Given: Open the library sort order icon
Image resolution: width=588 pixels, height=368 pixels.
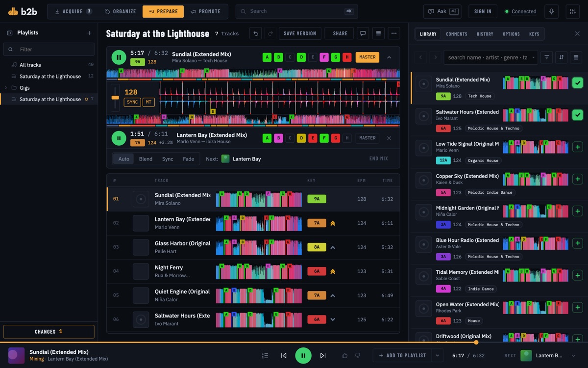Looking at the screenshot, I should tap(562, 57).
